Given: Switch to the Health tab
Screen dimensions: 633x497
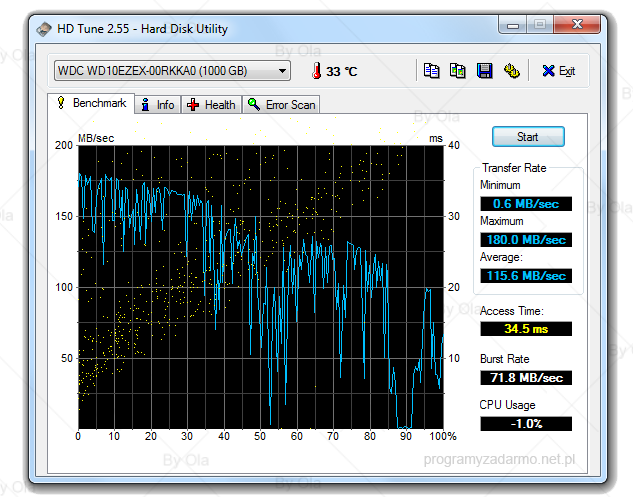Looking at the screenshot, I should (x=212, y=105).
